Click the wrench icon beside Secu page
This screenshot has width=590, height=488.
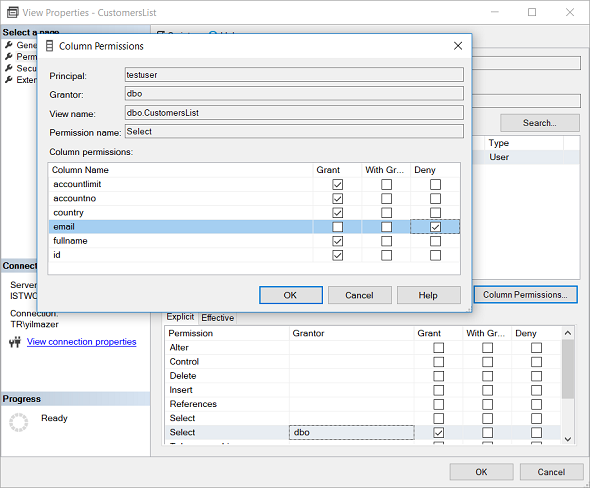[9, 68]
